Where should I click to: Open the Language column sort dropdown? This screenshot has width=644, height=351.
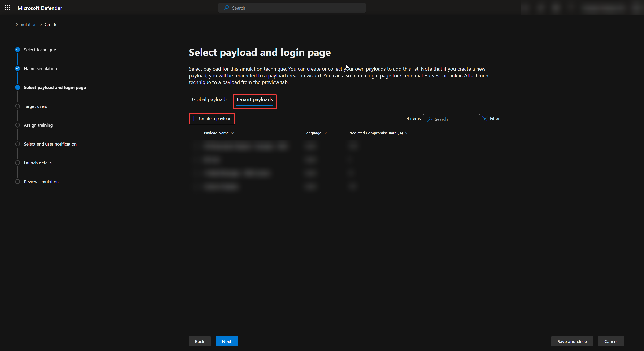325,133
